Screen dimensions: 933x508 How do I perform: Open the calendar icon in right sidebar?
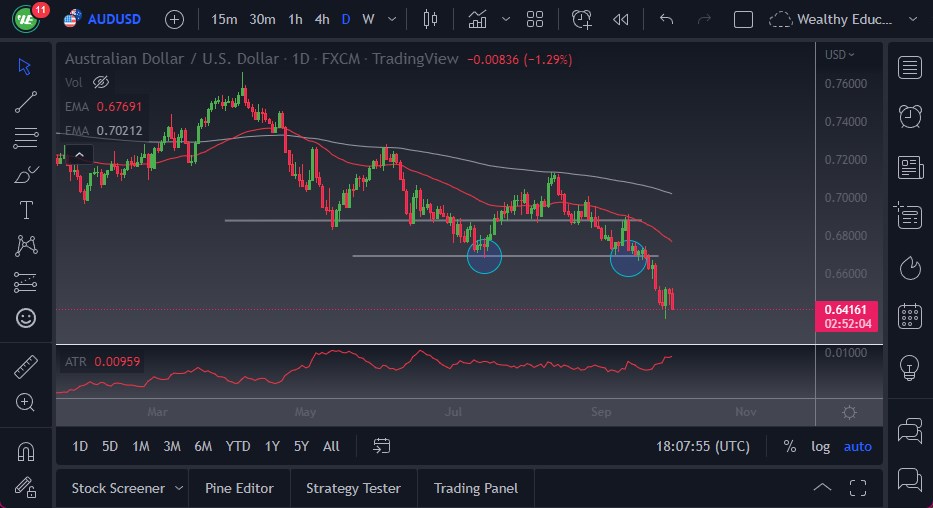909,316
